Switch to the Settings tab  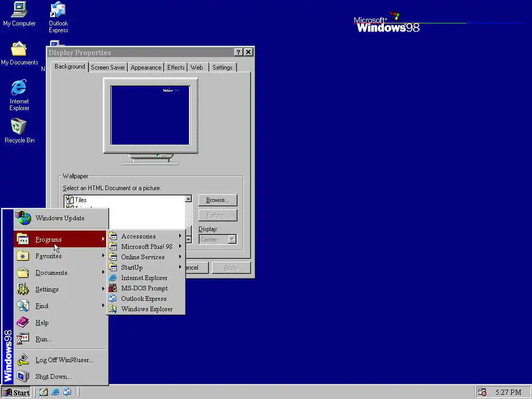tap(222, 68)
